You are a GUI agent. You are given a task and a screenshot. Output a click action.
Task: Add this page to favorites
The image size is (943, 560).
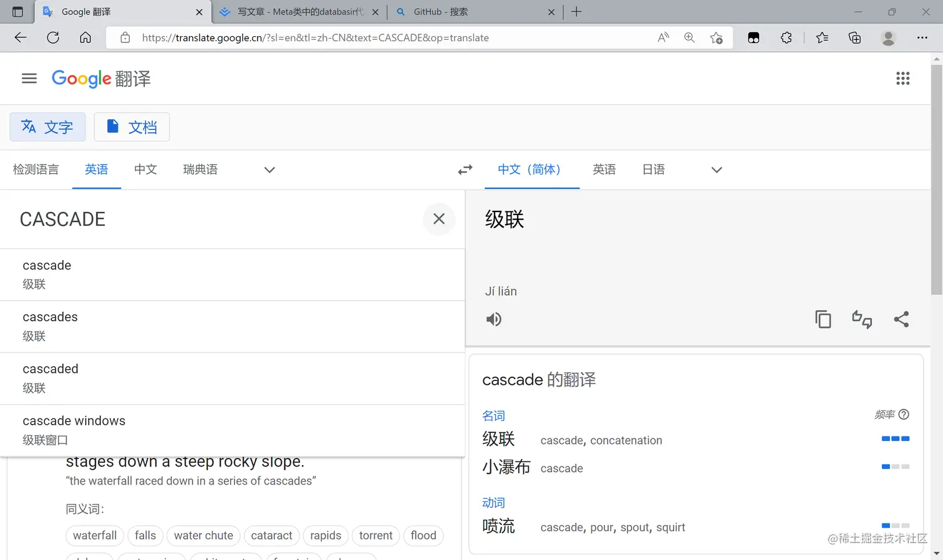717,37
